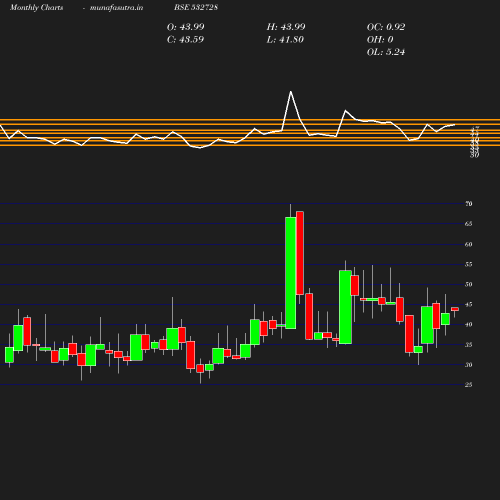Click the Monthly Charts title text

click(36, 7)
